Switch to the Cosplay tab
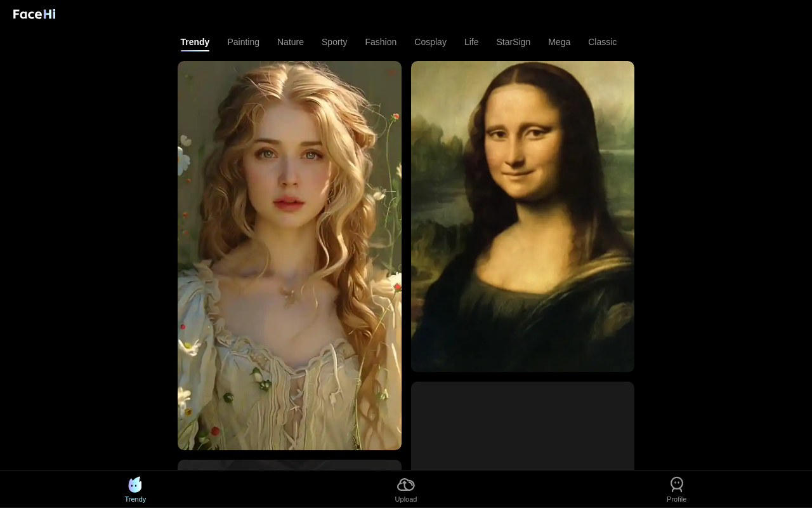Image resolution: width=812 pixels, height=508 pixels. 431,42
